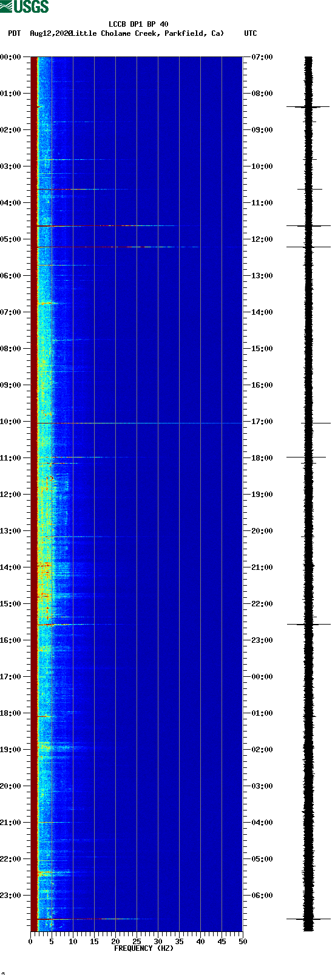
Task: Click the '04:00' PDT time label
Action: 11,203
